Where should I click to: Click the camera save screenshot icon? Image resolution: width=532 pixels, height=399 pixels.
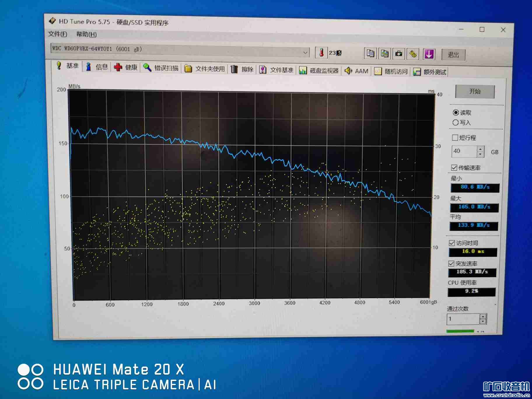(399, 54)
